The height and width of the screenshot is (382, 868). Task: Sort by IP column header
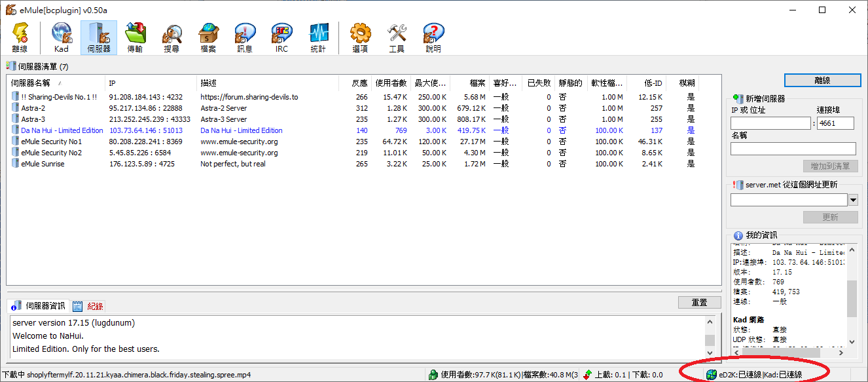(151, 83)
